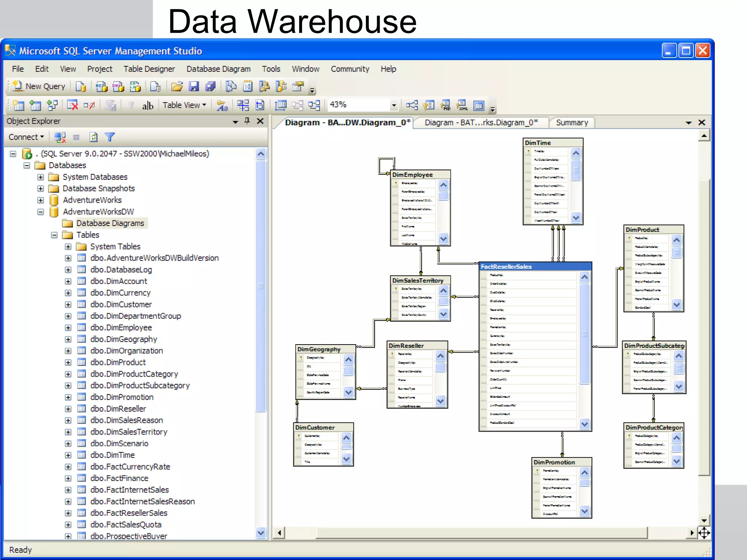This screenshot has height=560, width=747.
Task: Open the Community menu
Action: pyautogui.click(x=350, y=69)
